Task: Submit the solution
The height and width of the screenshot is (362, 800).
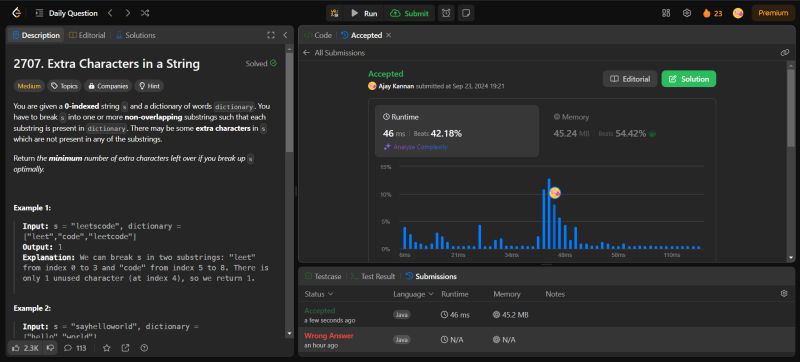Action: [x=409, y=13]
